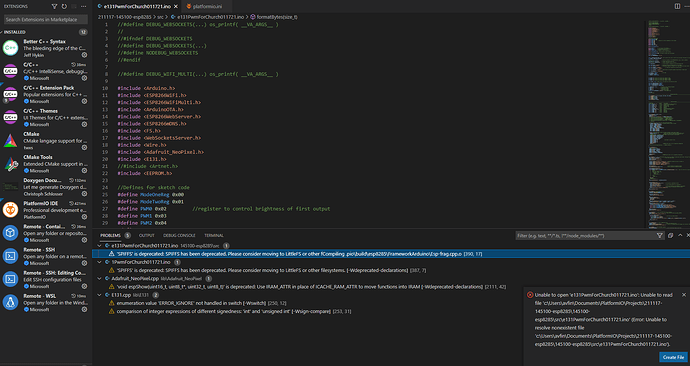
Task: Open manage gear for C/C++ Themes
Action: 84,124
